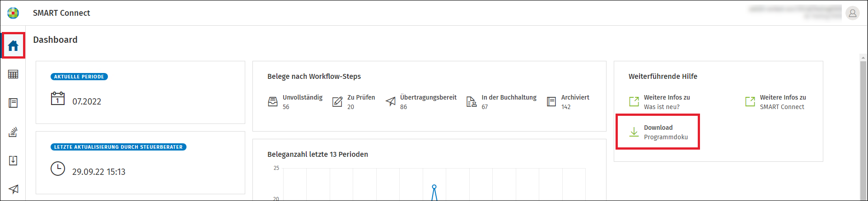Click Belege nach Workflow-Steps heading

click(314, 77)
